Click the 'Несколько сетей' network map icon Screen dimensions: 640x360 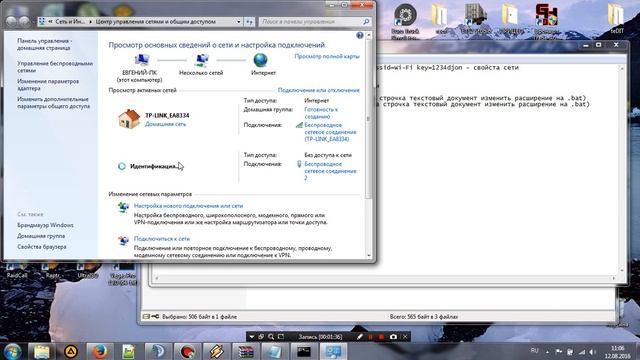[202, 60]
